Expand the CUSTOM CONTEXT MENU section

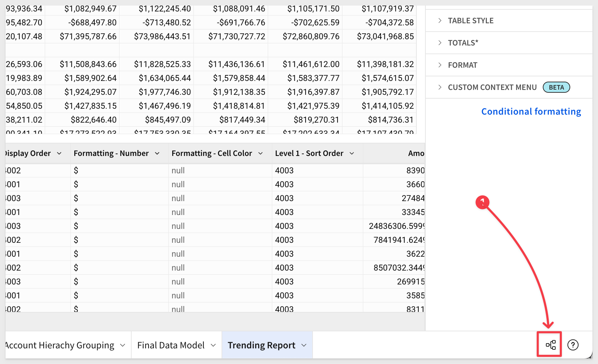509,87
